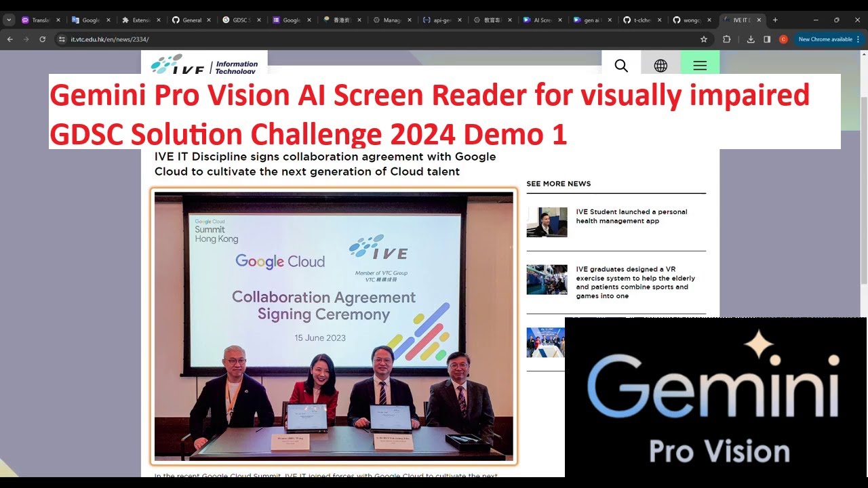This screenshot has width=868, height=488.
Task: Close the Translat tab
Action: pyautogui.click(x=58, y=20)
